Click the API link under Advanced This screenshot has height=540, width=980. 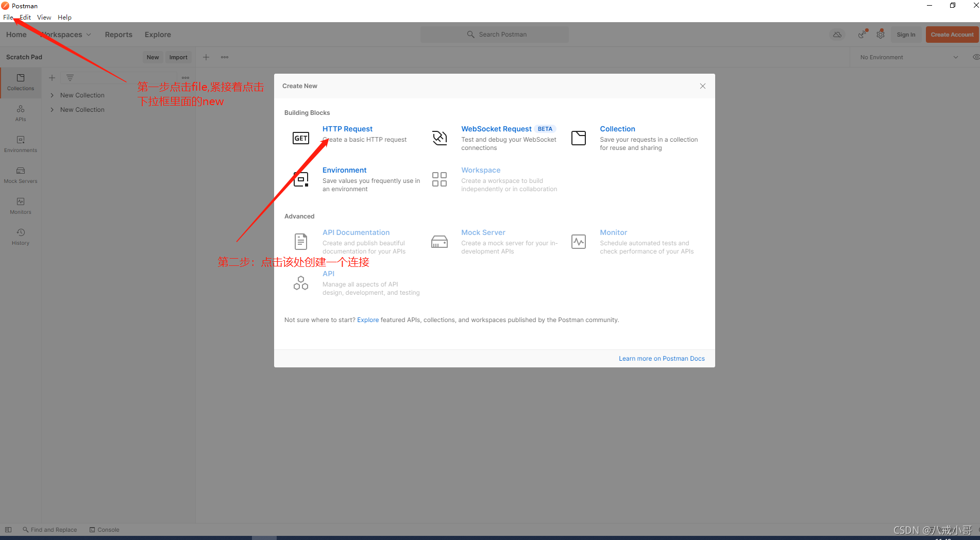tap(328, 274)
